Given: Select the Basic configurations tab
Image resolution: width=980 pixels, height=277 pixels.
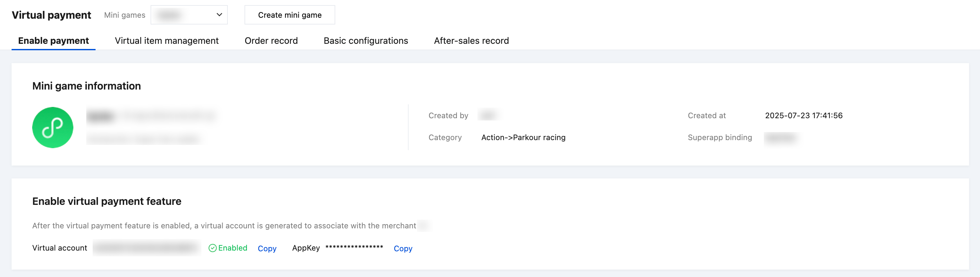Looking at the screenshot, I should (365, 41).
